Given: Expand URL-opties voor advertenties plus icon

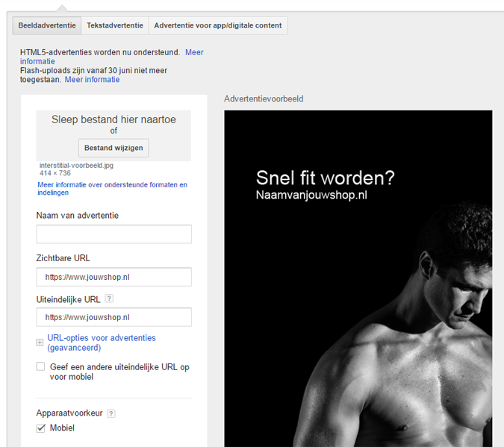Looking at the screenshot, I should click(40, 343).
